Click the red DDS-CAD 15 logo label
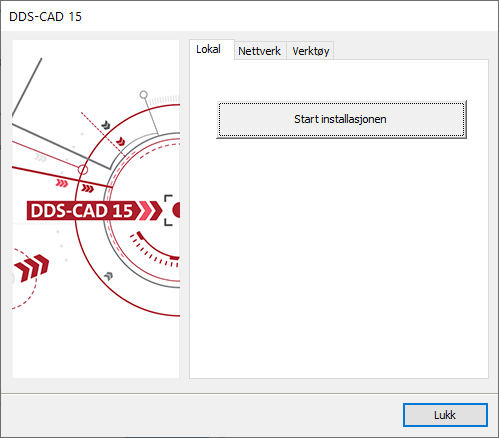Screen dimensions: 499x438 82,211
